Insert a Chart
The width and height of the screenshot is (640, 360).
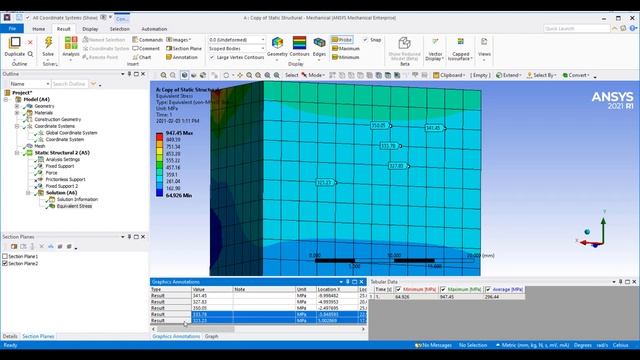[142, 58]
